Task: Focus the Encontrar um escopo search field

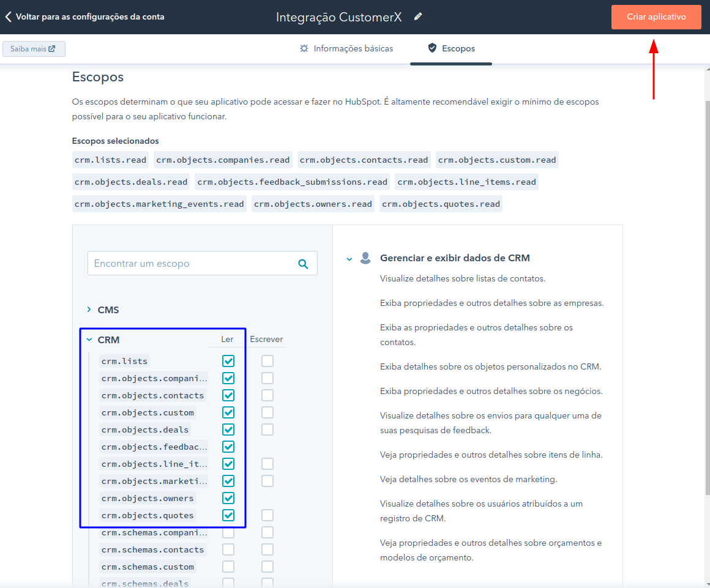Action: (203, 264)
